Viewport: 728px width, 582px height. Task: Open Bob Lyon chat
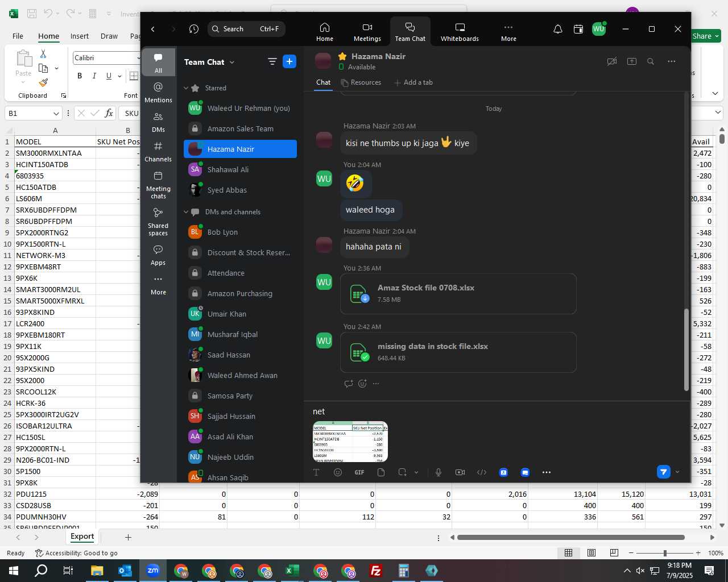pyautogui.click(x=240, y=232)
